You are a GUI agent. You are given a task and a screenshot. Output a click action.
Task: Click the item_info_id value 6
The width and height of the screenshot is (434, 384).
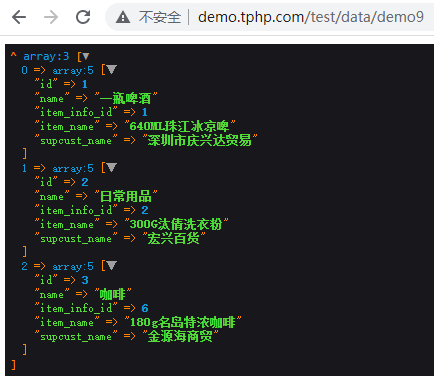pyautogui.click(x=145, y=308)
